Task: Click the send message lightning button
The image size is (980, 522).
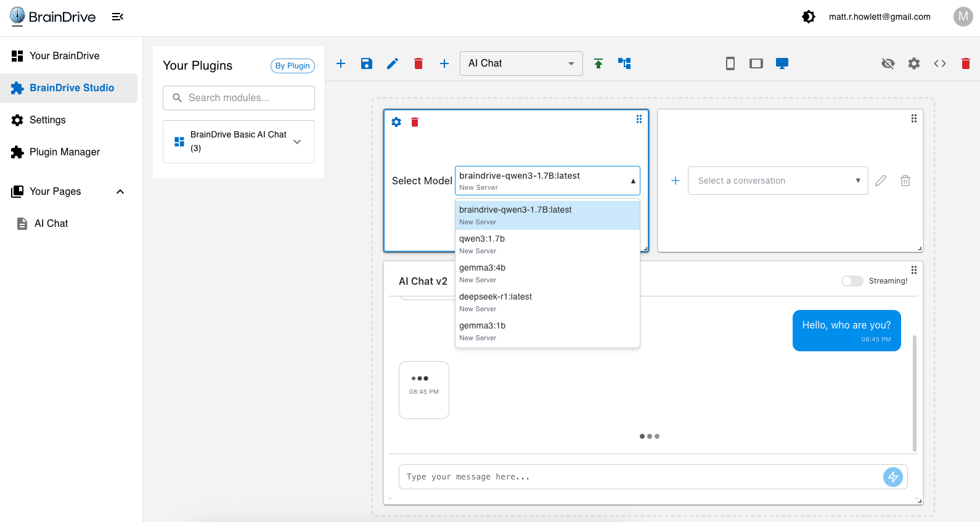Action: [893, 476]
